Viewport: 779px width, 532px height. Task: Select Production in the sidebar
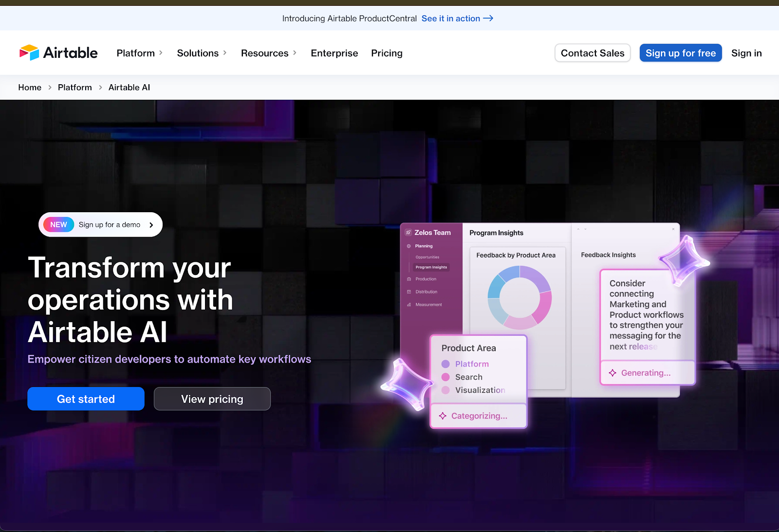pyautogui.click(x=426, y=279)
